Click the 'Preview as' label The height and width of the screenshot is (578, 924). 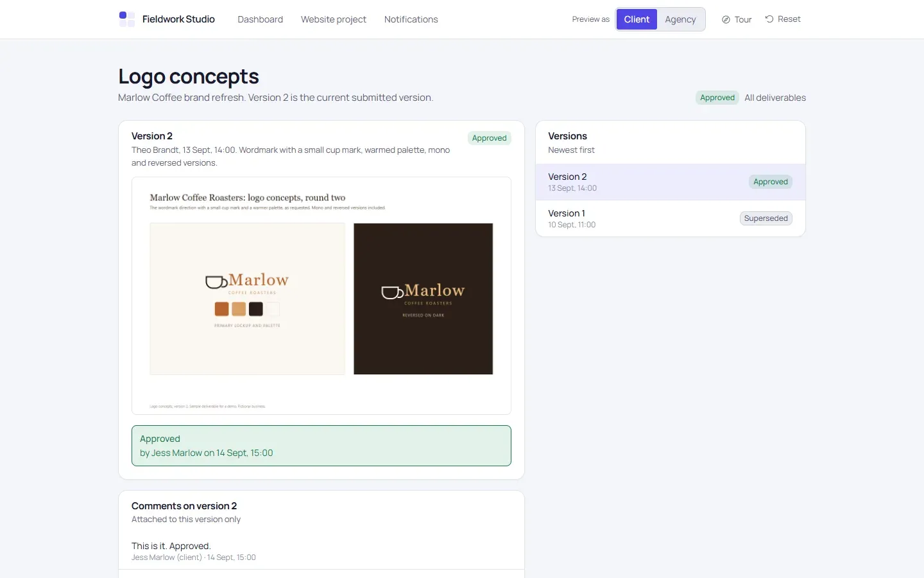tap(590, 19)
